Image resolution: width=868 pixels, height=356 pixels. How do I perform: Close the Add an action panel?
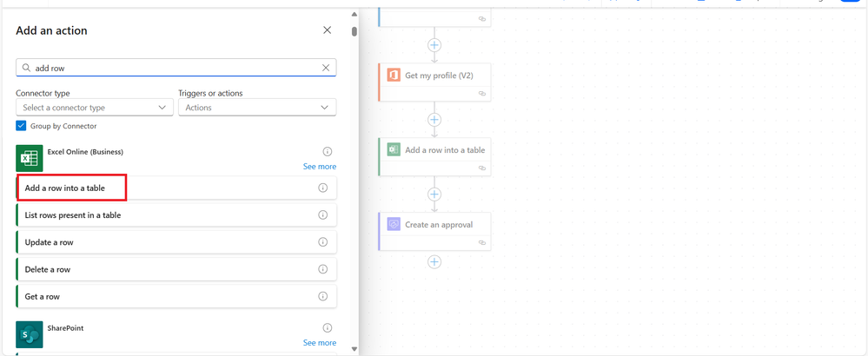pyautogui.click(x=328, y=30)
